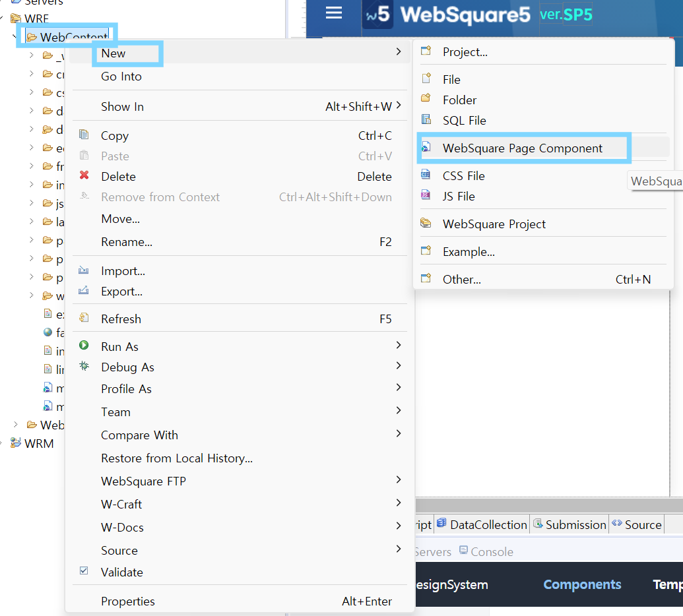
Task: Switch to the Source editor tab
Action: tap(637, 524)
